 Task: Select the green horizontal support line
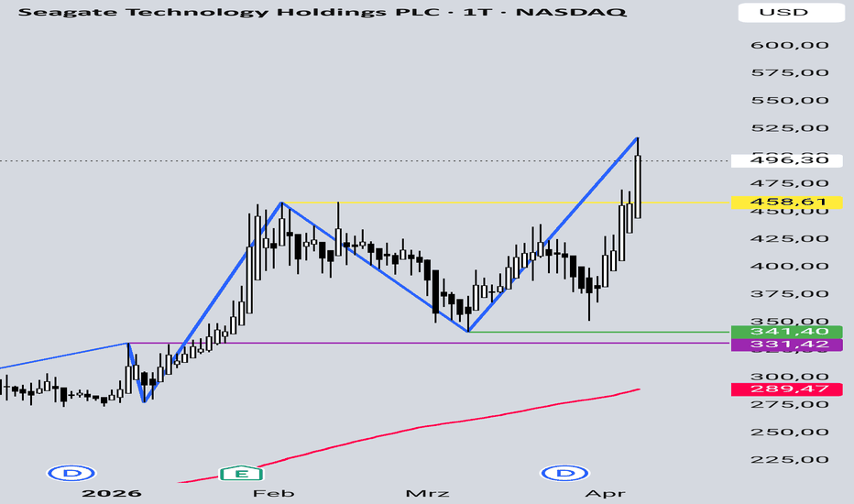[599, 332]
